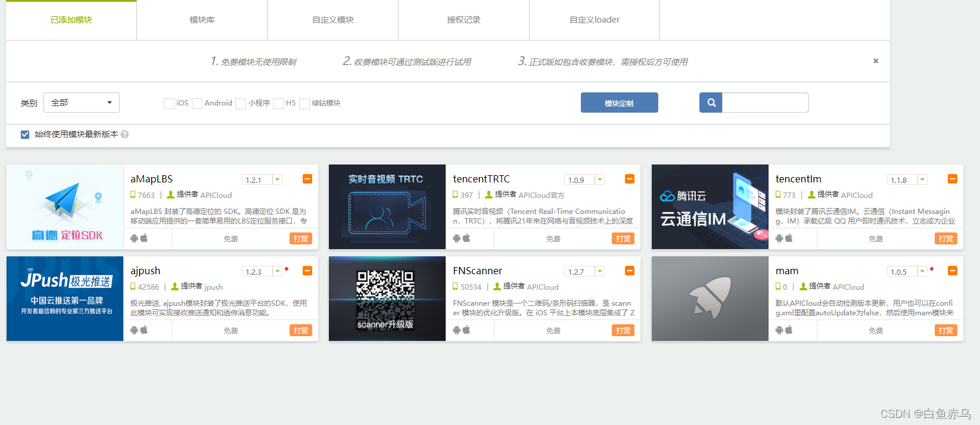Click provider person icon on ajpush card
Screen dimensions: 980x425
(175, 286)
